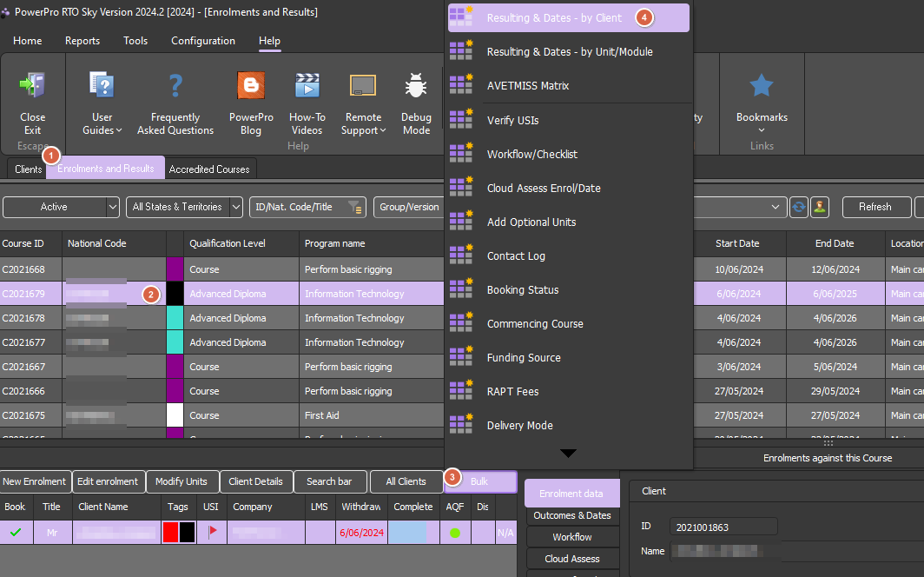Select Resulting & Dates - by Unit/Module
924x577 pixels.
(569, 52)
